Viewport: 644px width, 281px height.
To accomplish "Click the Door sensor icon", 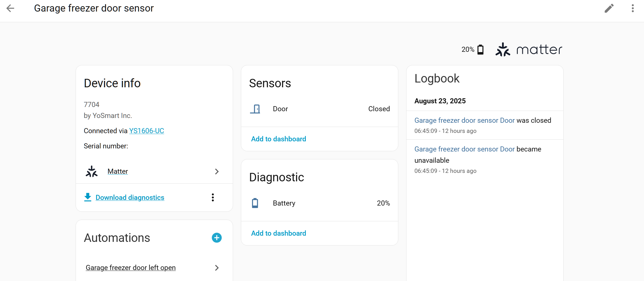I will tap(255, 109).
